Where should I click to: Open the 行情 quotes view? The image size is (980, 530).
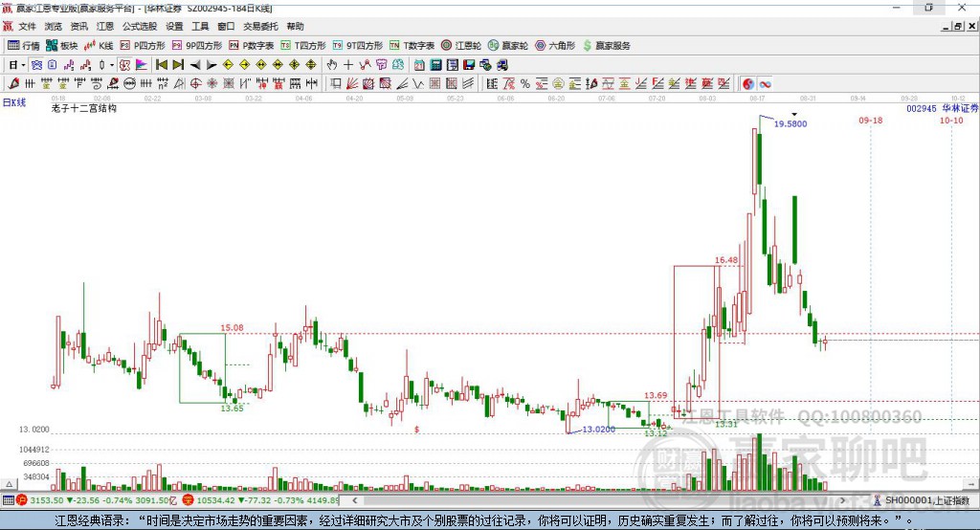click(23, 46)
